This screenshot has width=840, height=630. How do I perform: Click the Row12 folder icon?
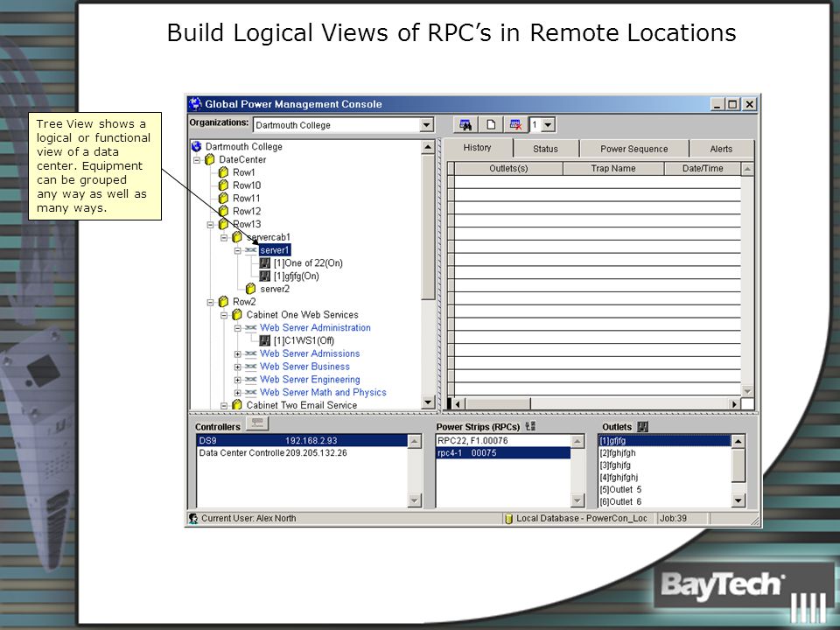tap(223, 211)
